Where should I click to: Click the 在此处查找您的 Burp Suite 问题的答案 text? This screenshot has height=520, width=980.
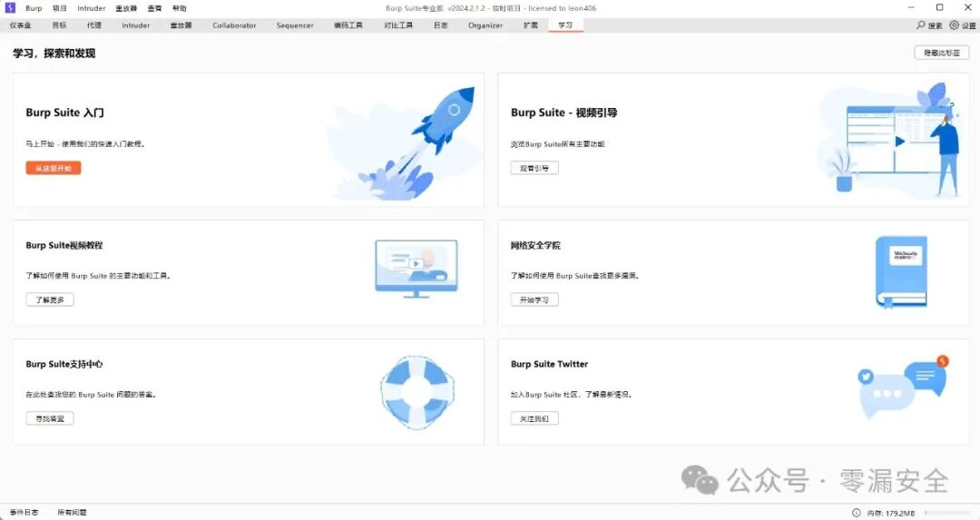point(91,395)
